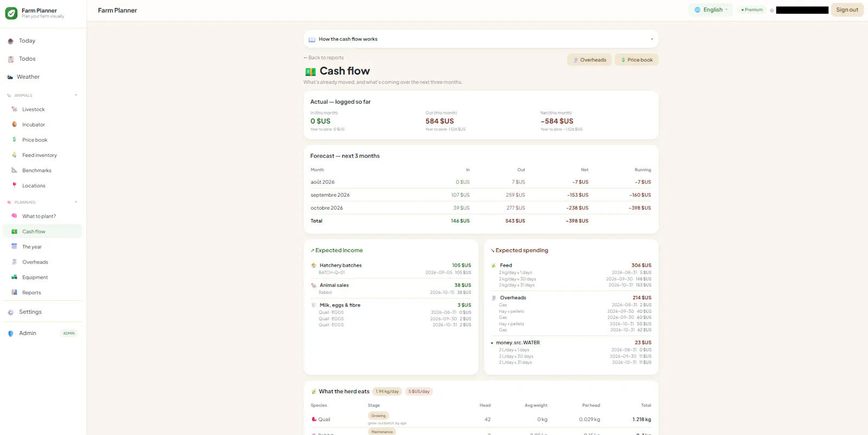Screen dimensions: 868x435
Task: Click the Todos clipboard icon
Action: (x=10, y=59)
